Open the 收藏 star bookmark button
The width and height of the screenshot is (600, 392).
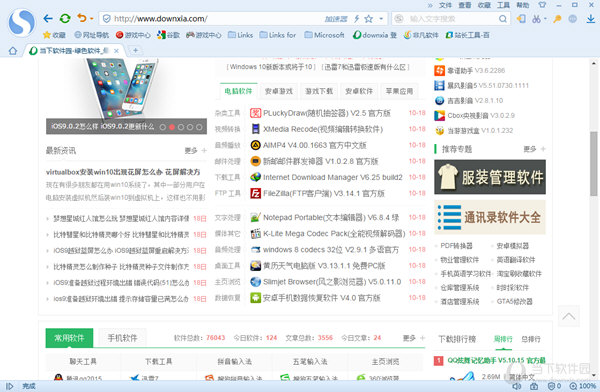click(x=54, y=35)
